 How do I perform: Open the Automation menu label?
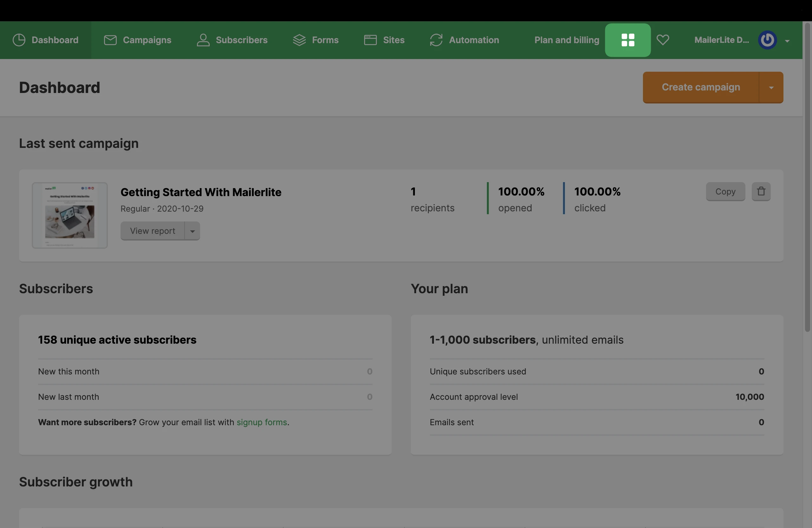coord(474,40)
